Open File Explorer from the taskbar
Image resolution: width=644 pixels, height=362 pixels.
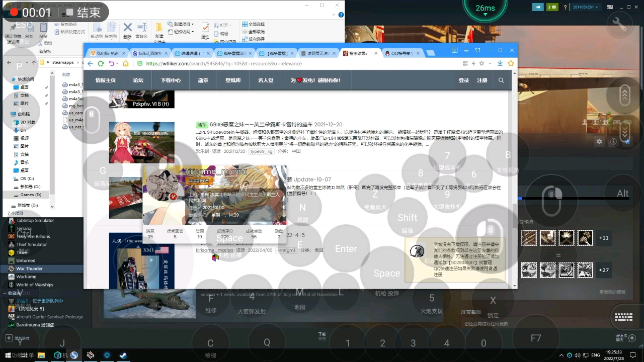pyautogui.click(x=41, y=355)
